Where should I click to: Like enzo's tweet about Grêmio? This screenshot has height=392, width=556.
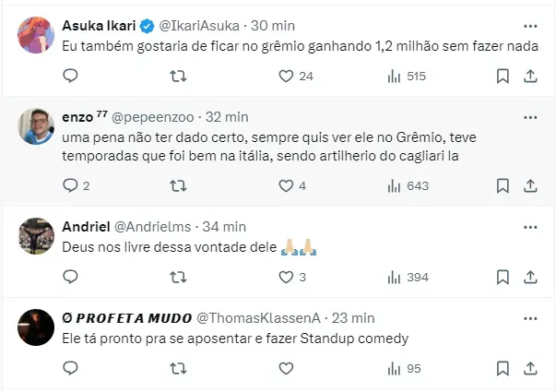[285, 185]
